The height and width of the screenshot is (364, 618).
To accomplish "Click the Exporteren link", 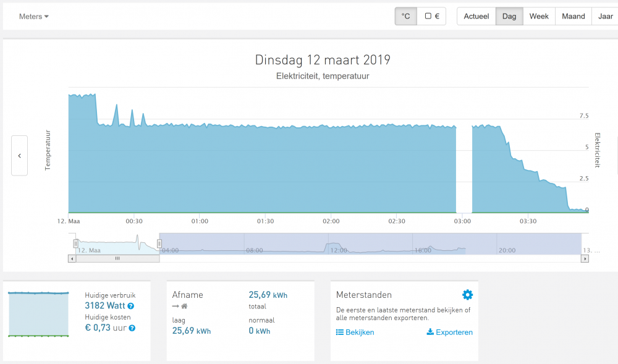I will point(454,332).
